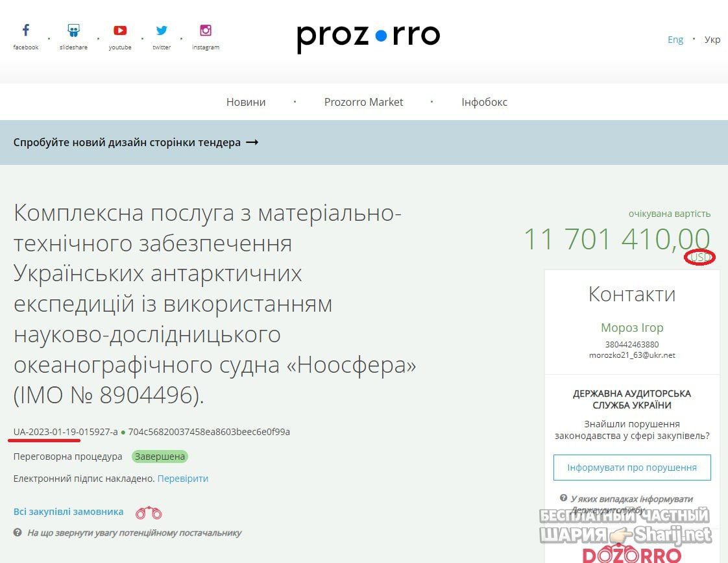
Task: Switch language to Eng
Action: 675,40
